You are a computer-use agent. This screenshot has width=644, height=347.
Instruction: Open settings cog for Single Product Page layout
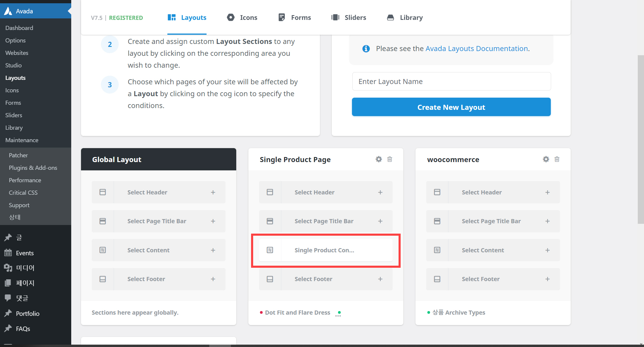[379, 159]
